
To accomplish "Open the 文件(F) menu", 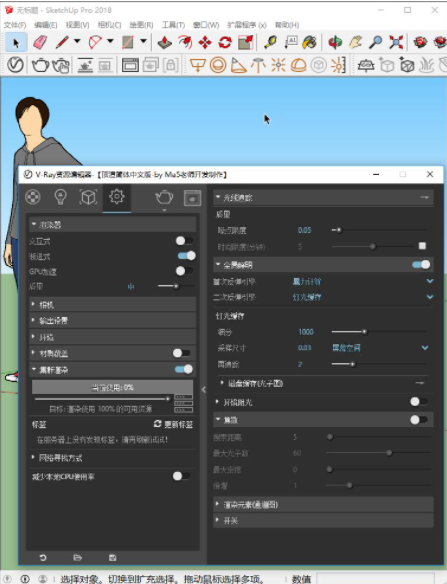I will (x=15, y=25).
